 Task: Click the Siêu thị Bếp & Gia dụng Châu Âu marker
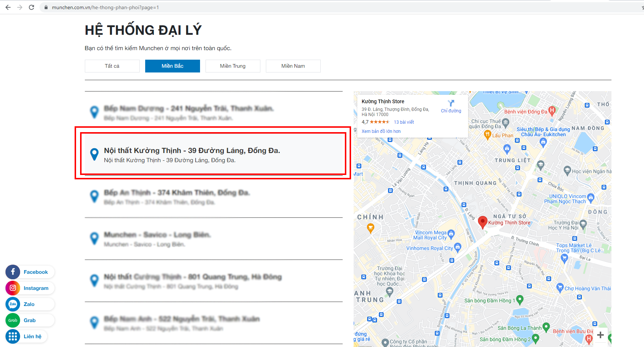click(543, 142)
